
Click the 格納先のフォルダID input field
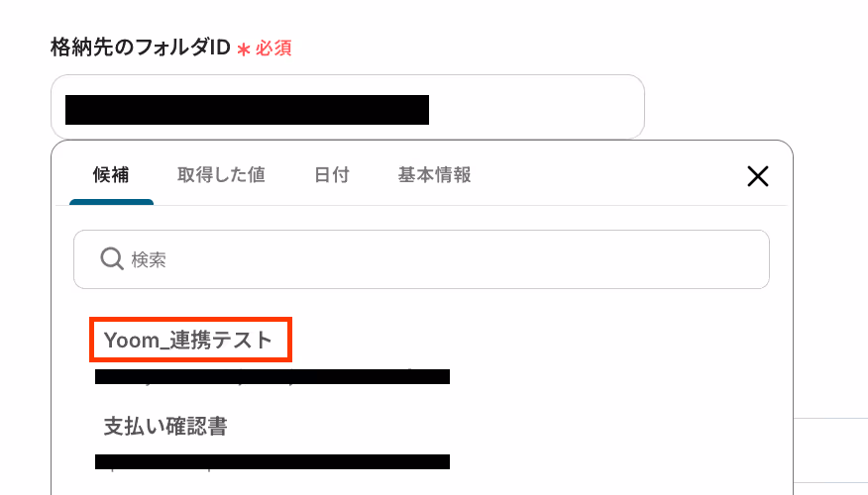(348, 107)
